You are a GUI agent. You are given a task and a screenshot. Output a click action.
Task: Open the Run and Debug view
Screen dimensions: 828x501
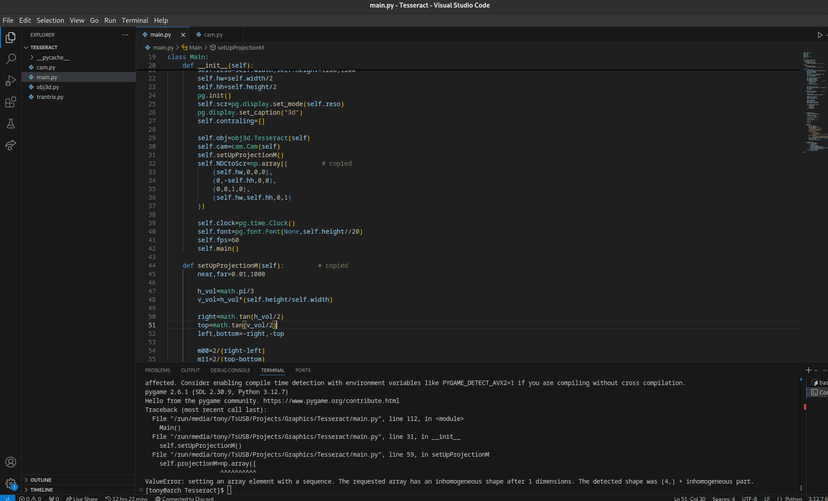[x=11, y=81]
